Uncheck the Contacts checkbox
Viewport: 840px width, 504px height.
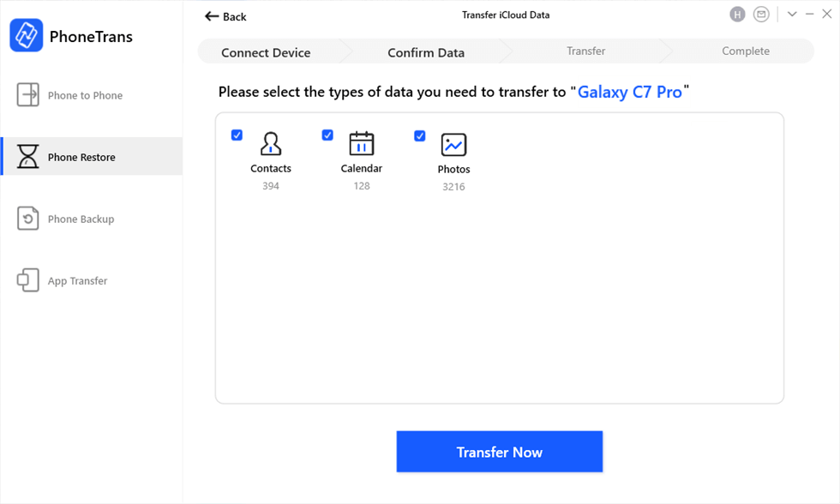click(237, 135)
